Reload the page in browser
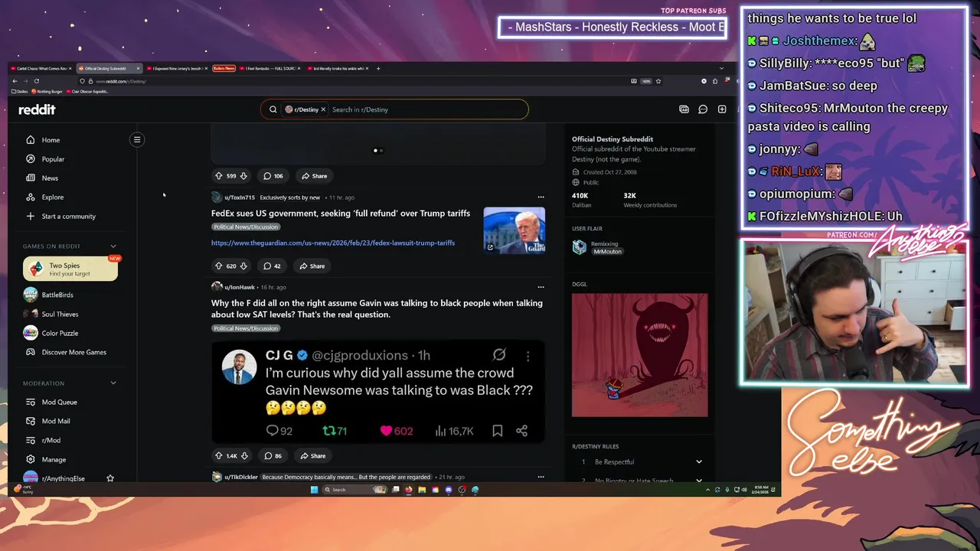This screenshot has width=980, height=551. click(x=36, y=81)
